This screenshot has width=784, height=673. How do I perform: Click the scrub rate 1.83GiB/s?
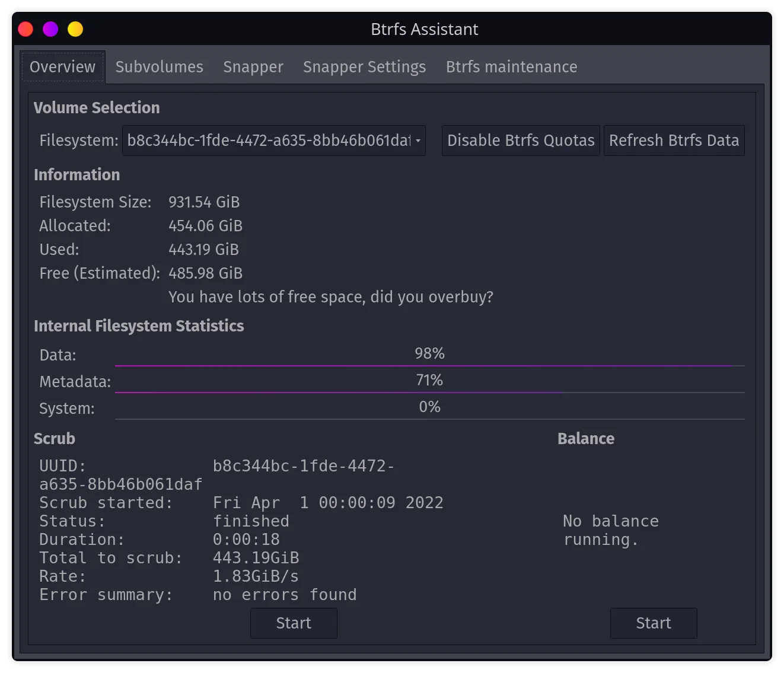click(x=256, y=576)
